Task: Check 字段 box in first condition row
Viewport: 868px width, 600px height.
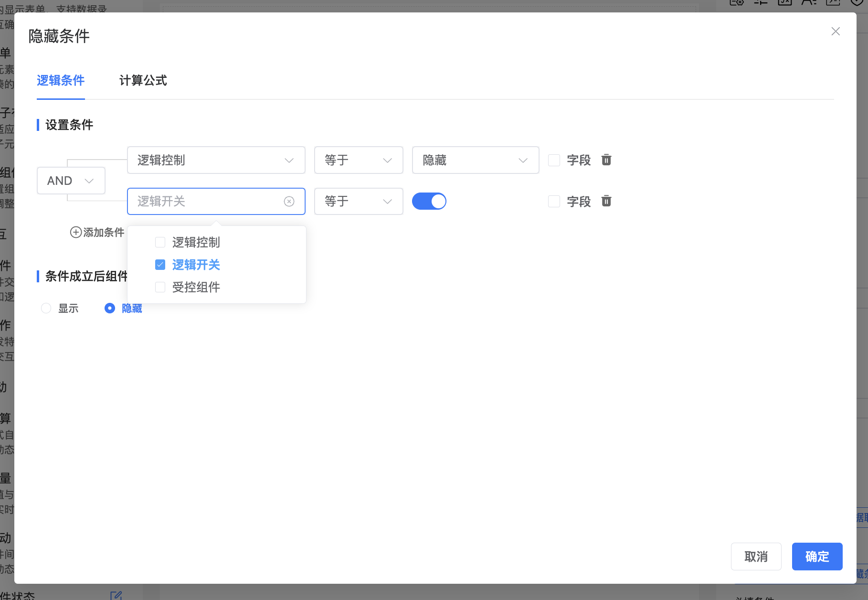Action: coord(554,160)
